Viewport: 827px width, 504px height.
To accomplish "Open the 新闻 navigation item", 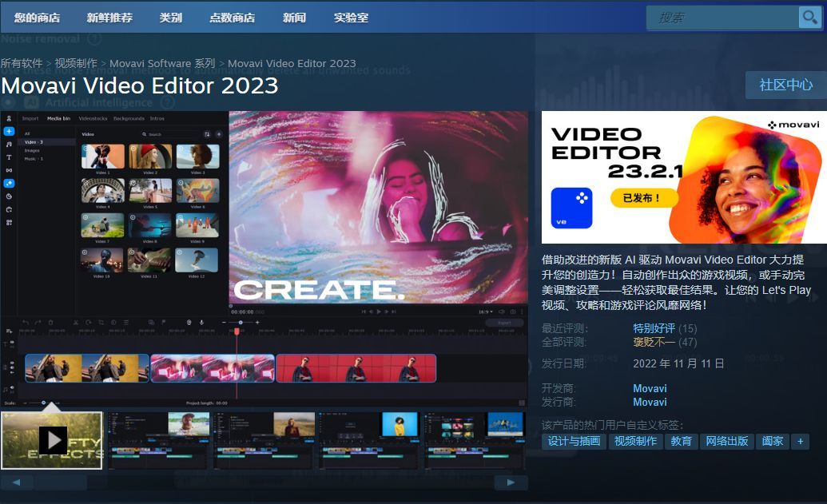I will click(294, 18).
